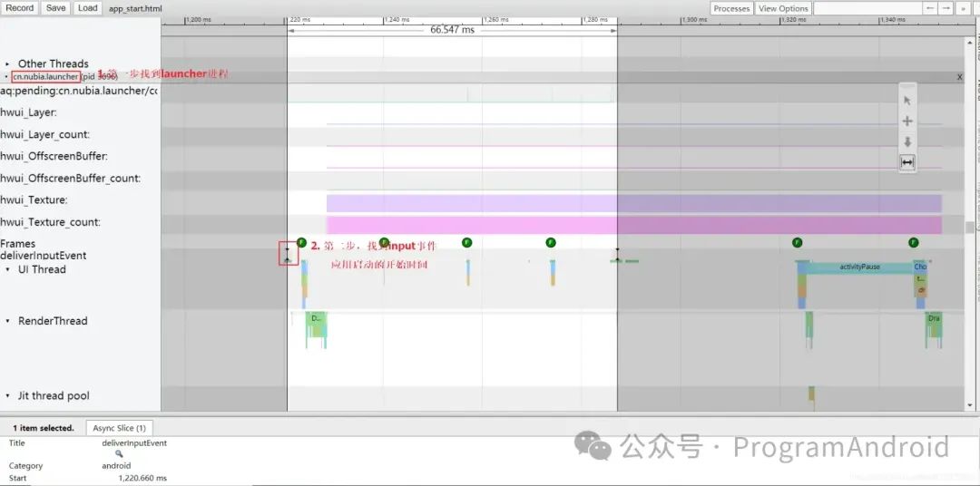Select the slice in Jit thread pool
Image resolution: width=980 pixels, height=486 pixels.
(811, 394)
